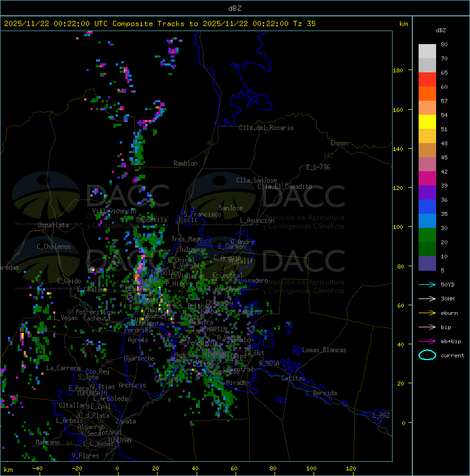Click the blue 35-36 dBZ swatch
This screenshot has width=470, height=476.
pos(427,207)
